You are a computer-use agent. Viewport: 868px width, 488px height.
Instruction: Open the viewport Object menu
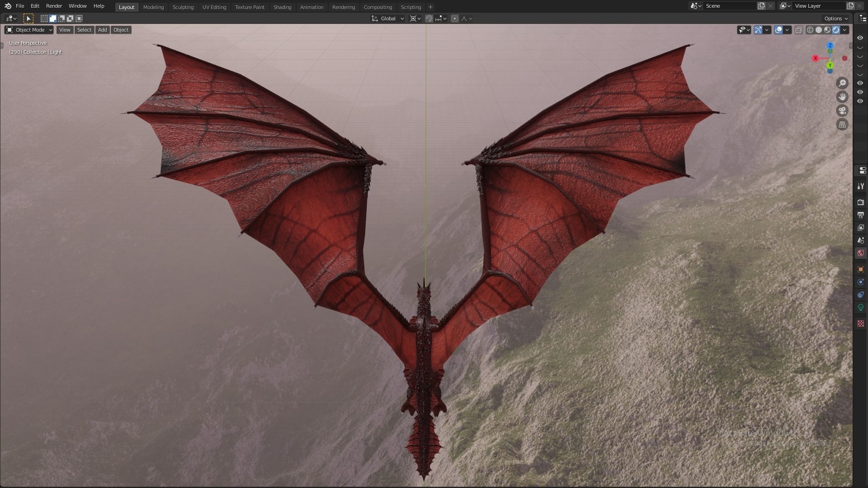click(x=121, y=30)
